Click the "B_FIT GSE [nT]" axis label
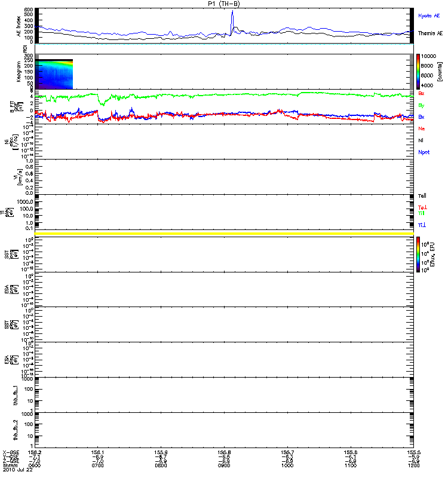448x478 pixels. point(17,107)
